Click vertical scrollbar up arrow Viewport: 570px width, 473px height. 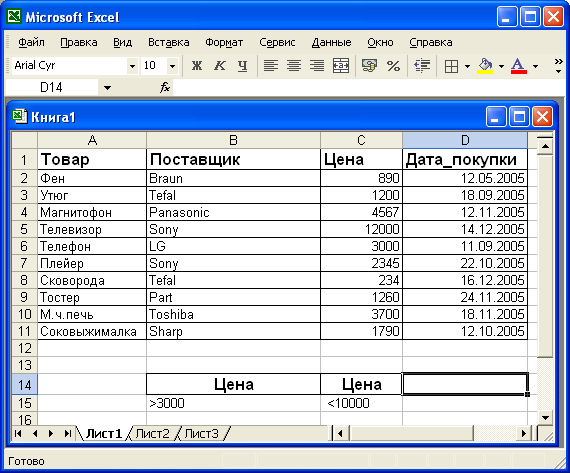click(545, 146)
